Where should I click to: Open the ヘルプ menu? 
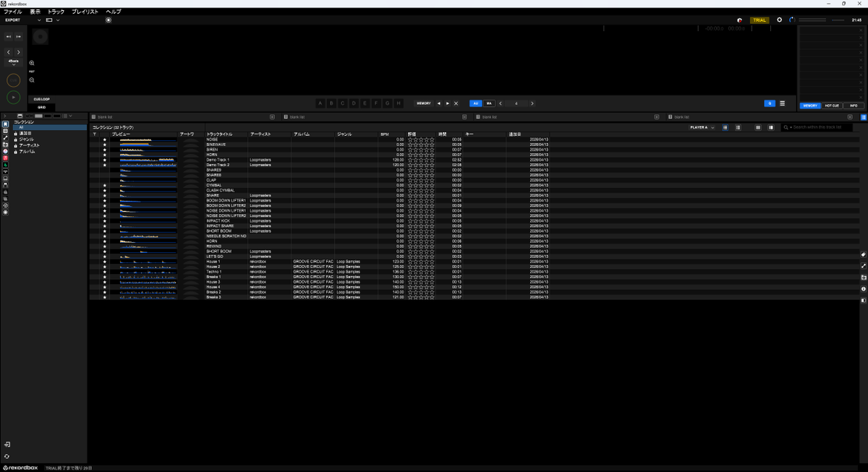[114, 12]
